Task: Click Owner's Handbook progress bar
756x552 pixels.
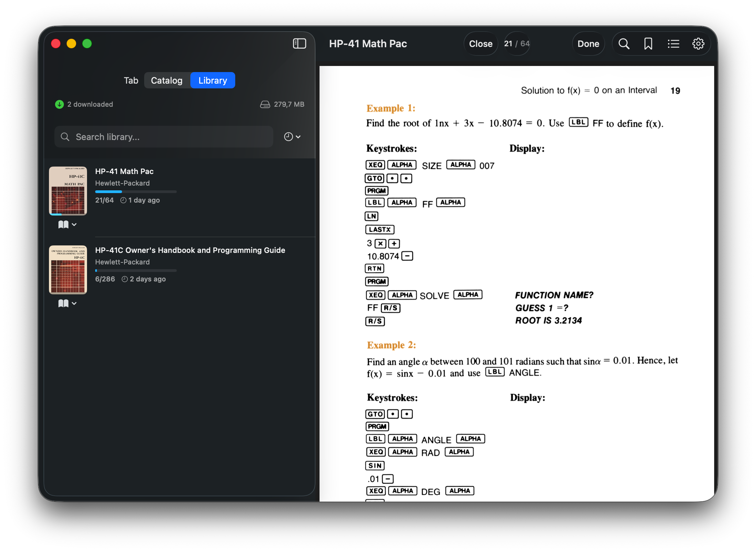Action: pos(136,271)
